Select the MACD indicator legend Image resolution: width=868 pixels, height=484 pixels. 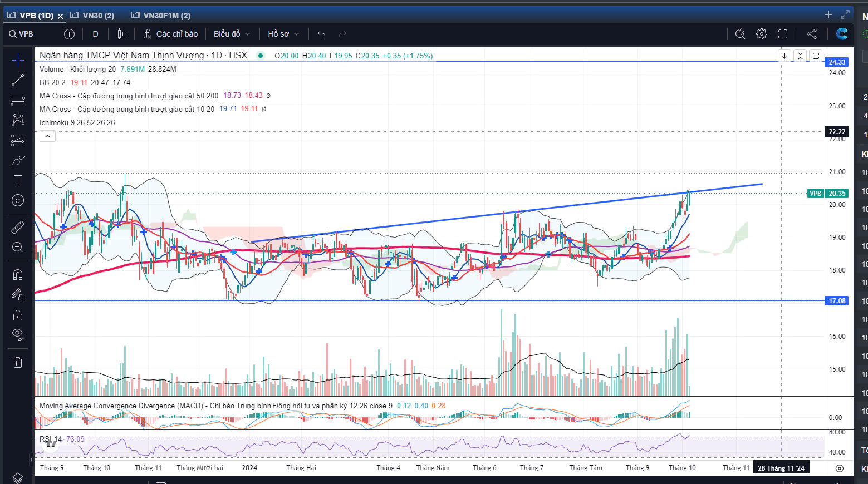coord(215,406)
